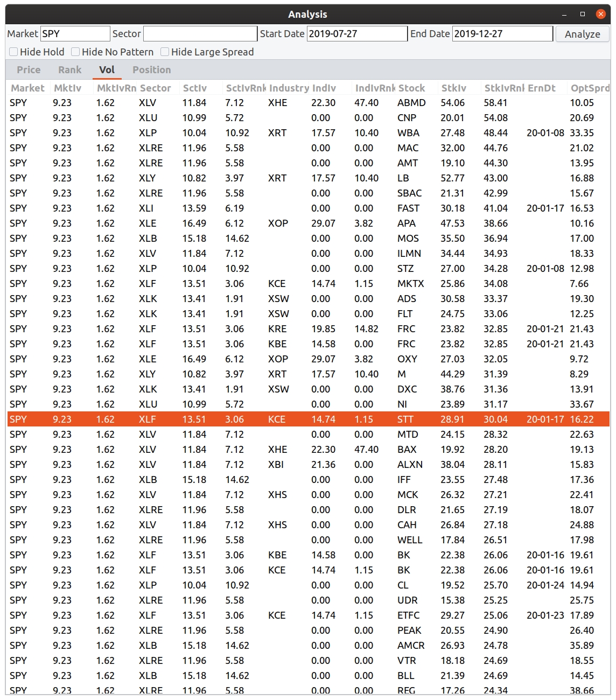
Task: Minimize the Analysis window
Action: 564,15
